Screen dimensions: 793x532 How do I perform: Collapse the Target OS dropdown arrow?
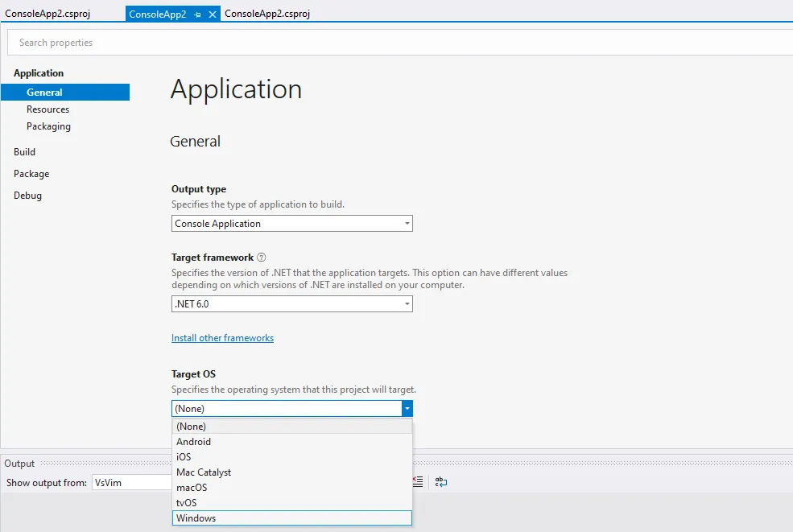pyautogui.click(x=407, y=409)
